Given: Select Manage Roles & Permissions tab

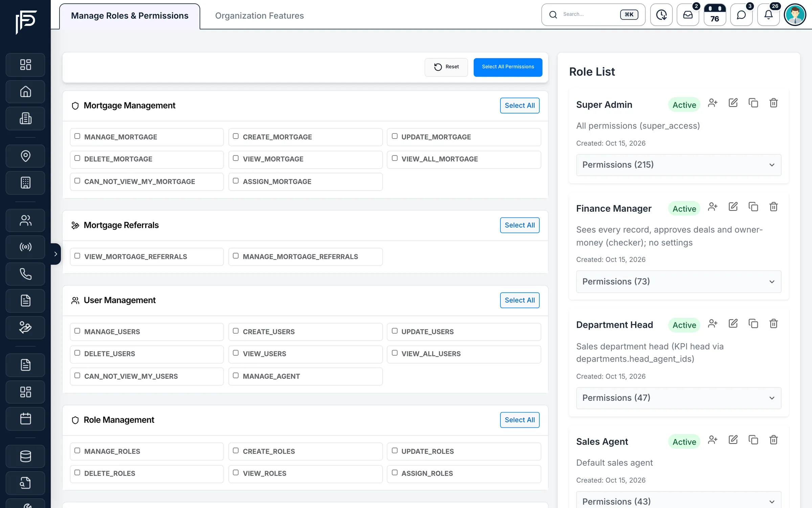Looking at the screenshot, I should (130, 16).
